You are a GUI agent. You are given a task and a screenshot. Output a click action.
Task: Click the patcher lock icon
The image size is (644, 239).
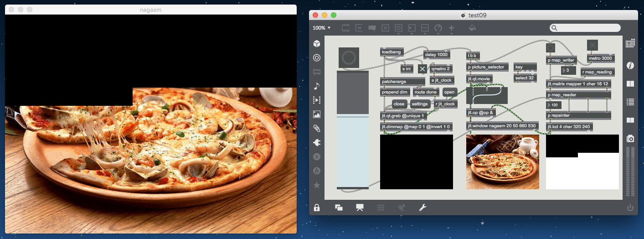coord(317,208)
